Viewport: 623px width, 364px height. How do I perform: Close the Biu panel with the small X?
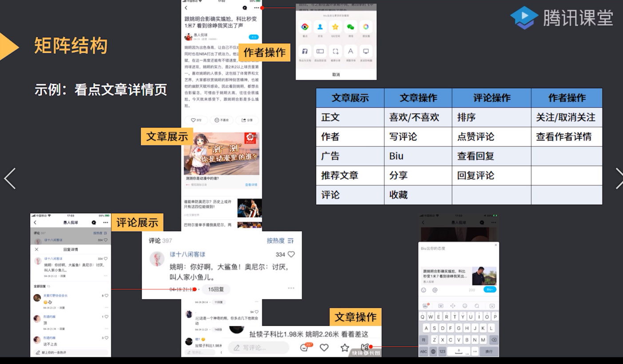496,245
